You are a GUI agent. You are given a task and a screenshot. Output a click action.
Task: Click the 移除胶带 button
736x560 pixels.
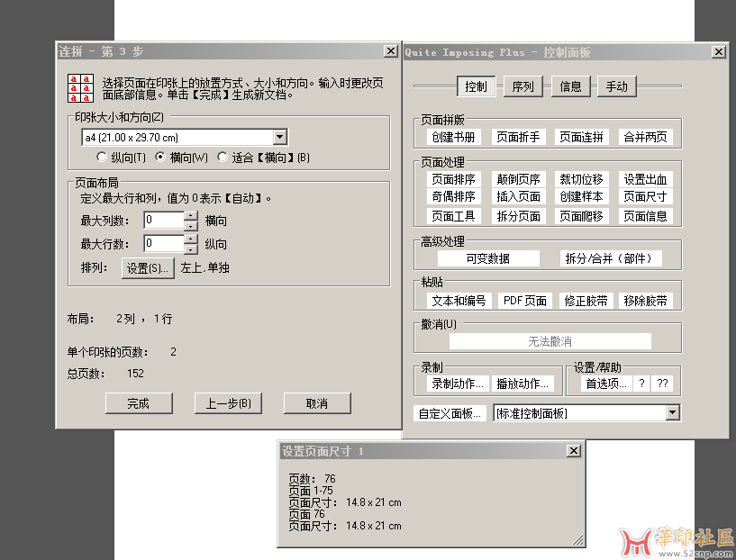645,301
